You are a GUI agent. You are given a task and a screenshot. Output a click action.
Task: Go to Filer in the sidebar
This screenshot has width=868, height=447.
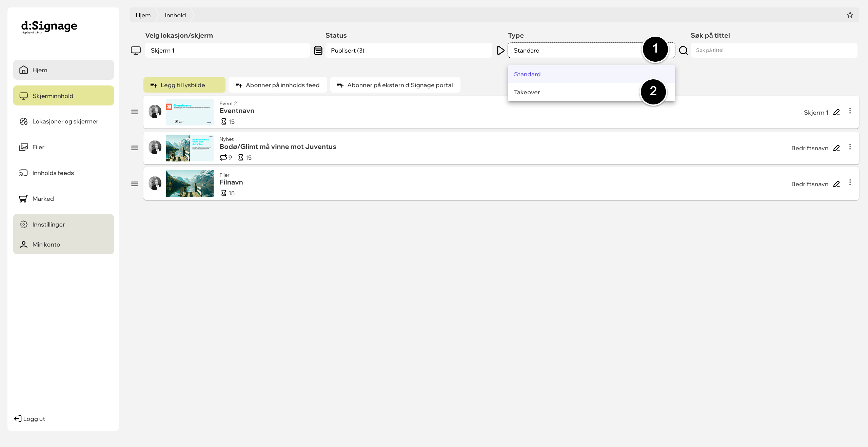63,147
